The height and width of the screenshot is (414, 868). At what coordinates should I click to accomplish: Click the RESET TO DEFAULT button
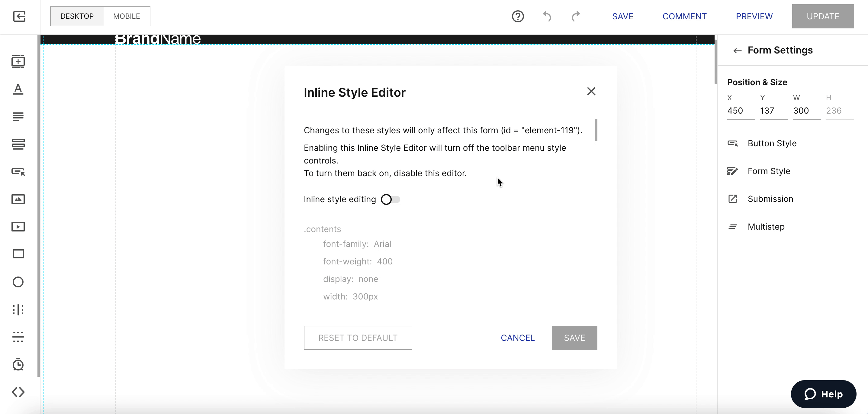pyautogui.click(x=358, y=338)
